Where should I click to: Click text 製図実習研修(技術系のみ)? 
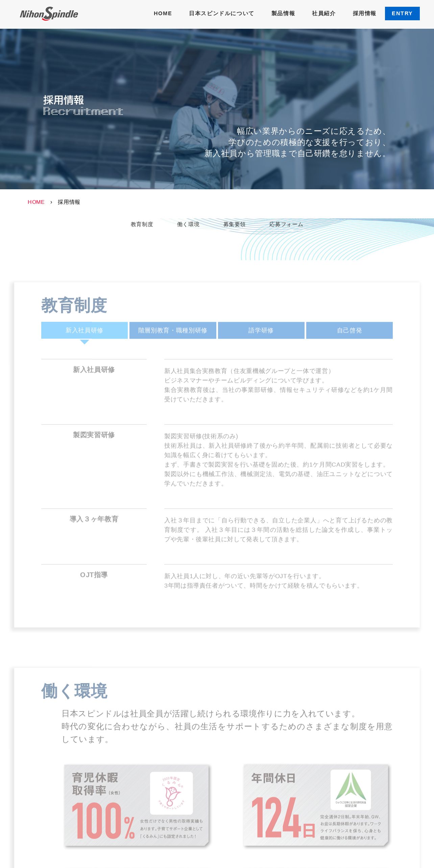pyautogui.click(x=201, y=436)
